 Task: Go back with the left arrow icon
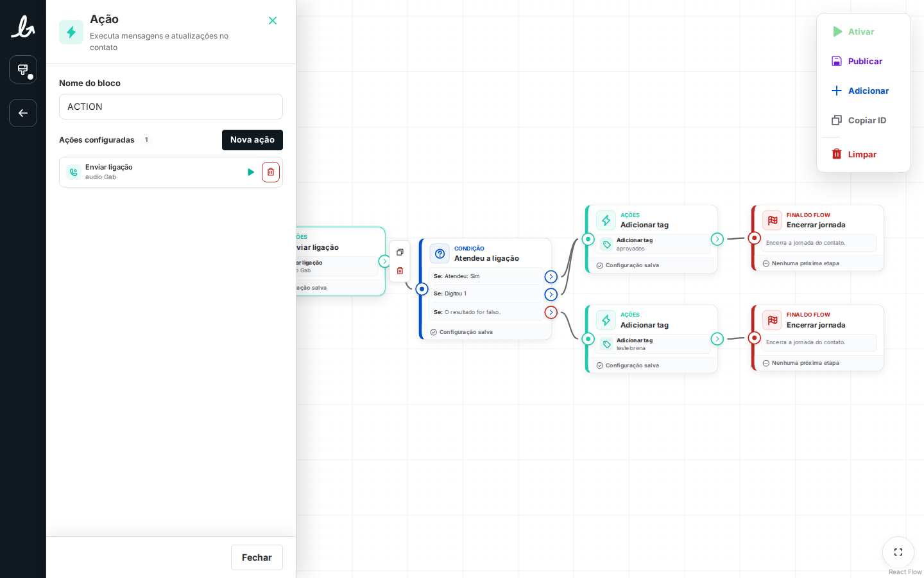23,113
